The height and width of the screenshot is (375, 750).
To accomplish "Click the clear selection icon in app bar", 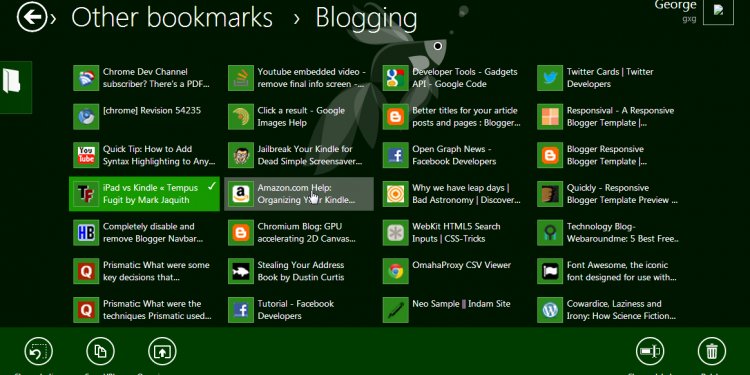I will point(38,352).
